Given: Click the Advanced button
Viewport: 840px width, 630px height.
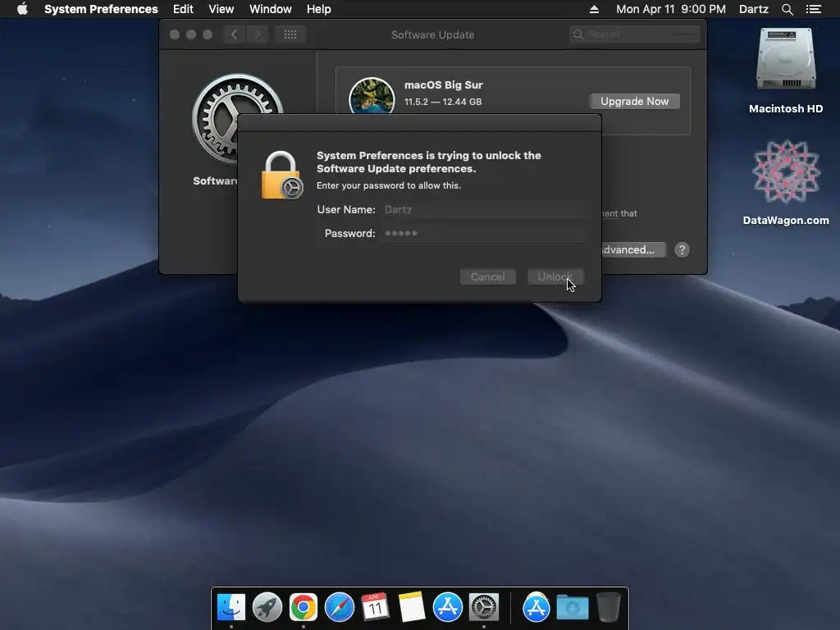Looking at the screenshot, I should click(633, 249).
